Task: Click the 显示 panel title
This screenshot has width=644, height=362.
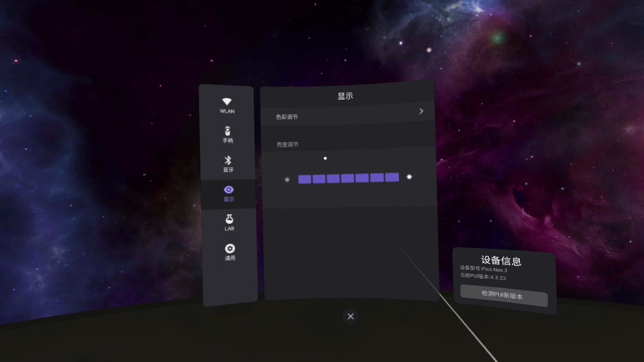Action: coord(345,96)
